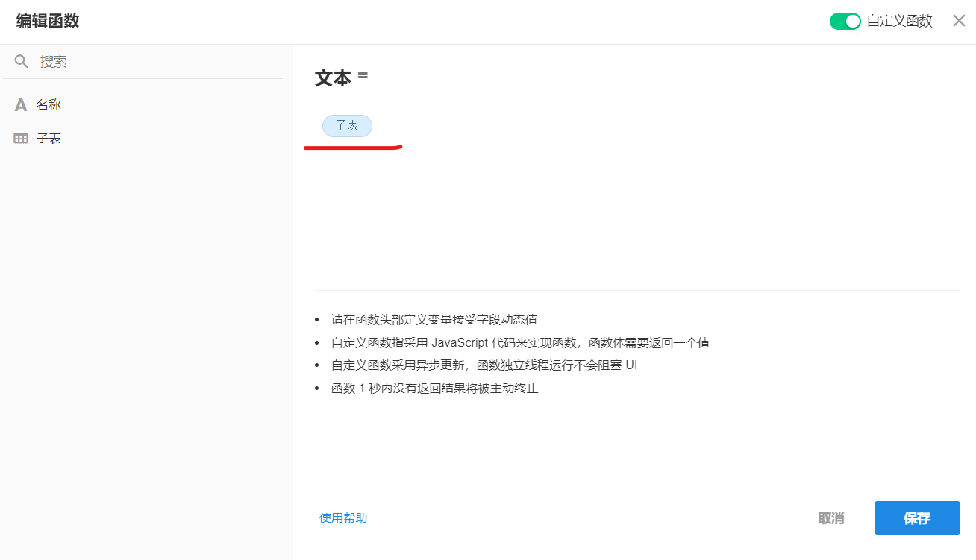Click the search magnifier icon
This screenshot has height=560, width=976.
pyautogui.click(x=22, y=61)
